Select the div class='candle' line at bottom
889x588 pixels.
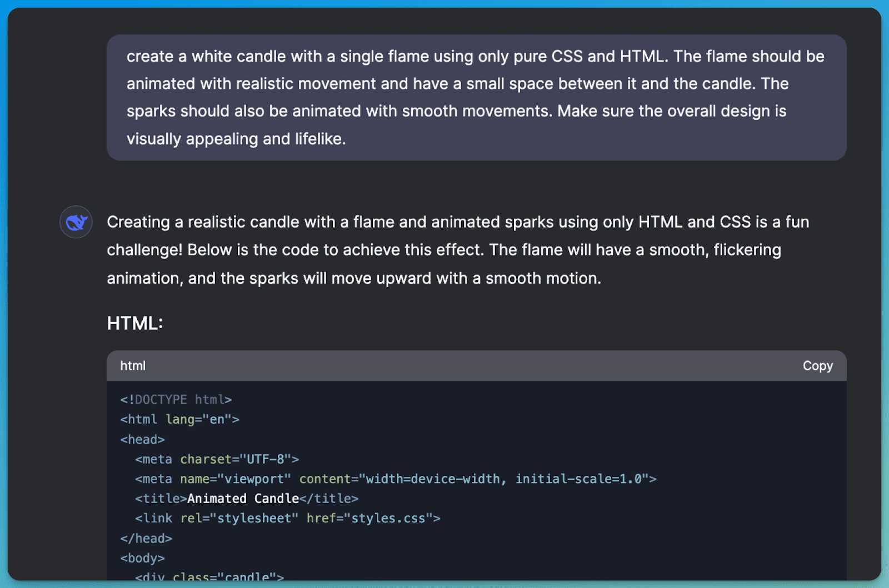pos(211,577)
